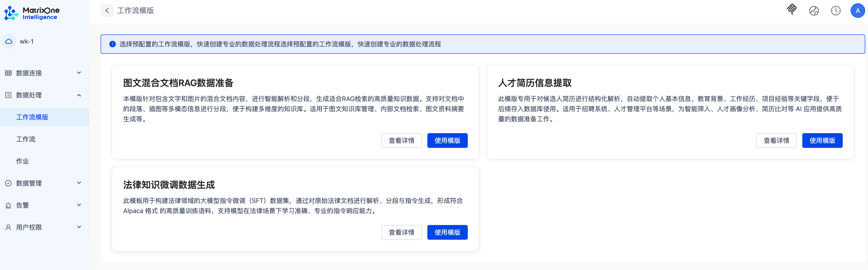Select the 工作流模版 sidebar entry
868x270 pixels.
pos(32,117)
